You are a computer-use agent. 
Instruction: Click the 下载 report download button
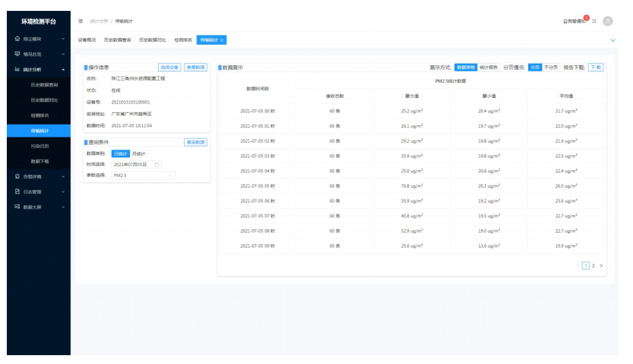596,67
